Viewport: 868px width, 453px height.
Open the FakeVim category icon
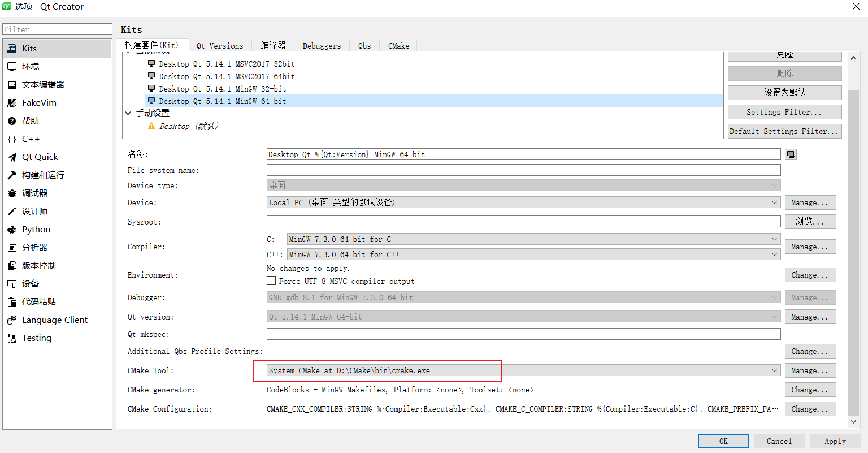tap(12, 103)
